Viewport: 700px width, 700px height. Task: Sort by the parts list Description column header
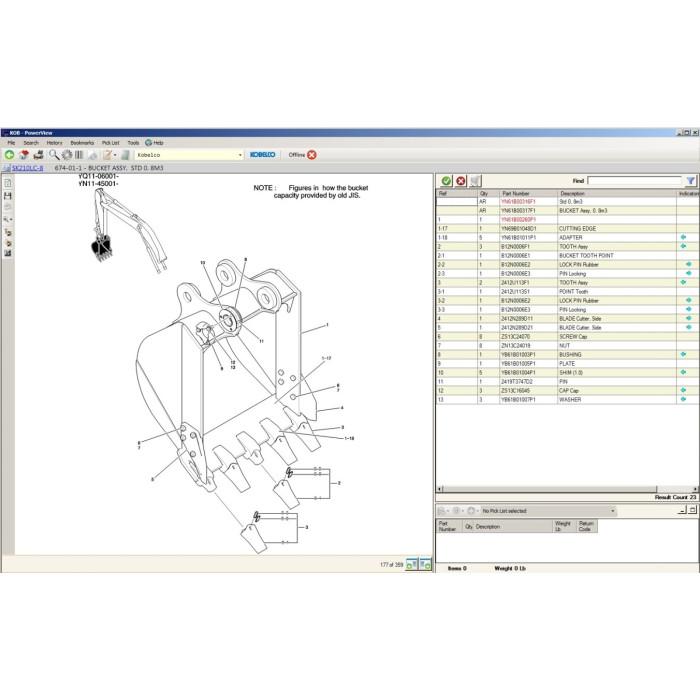[617, 193]
